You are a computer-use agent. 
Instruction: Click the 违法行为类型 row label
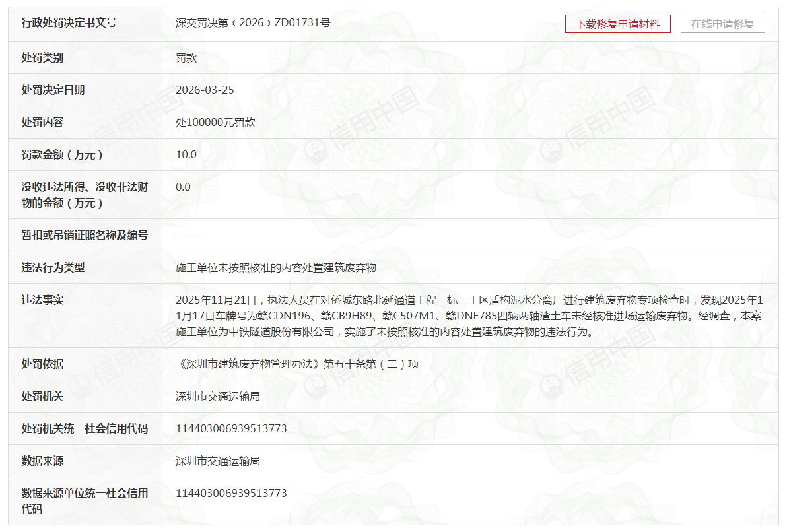click(53, 268)
